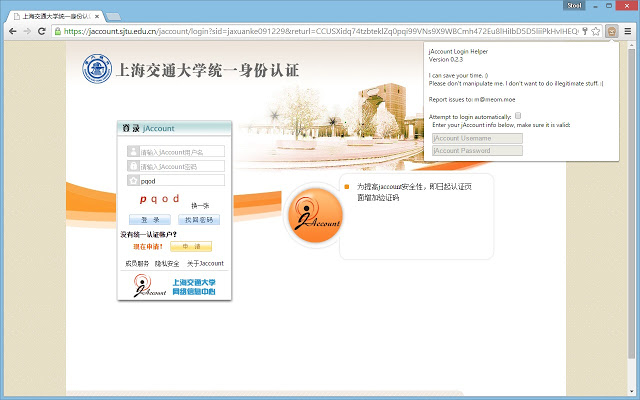Click the m@meom.moe report email text
Screen dimensions: 640x400
click(495, 100)
